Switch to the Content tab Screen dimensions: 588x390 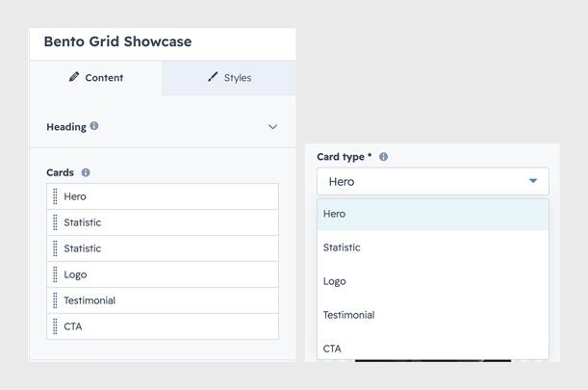click(x=96, y=78)
